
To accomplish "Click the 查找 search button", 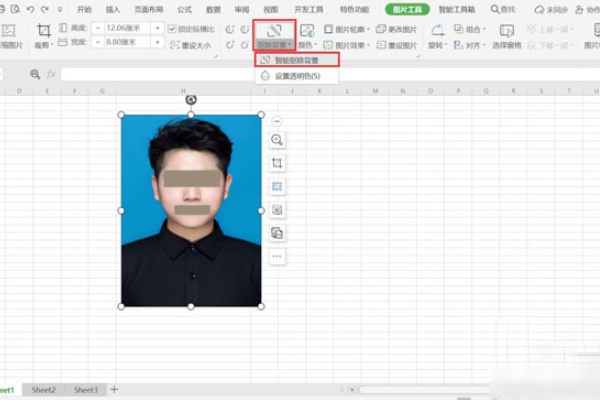I will pos(503,9).
